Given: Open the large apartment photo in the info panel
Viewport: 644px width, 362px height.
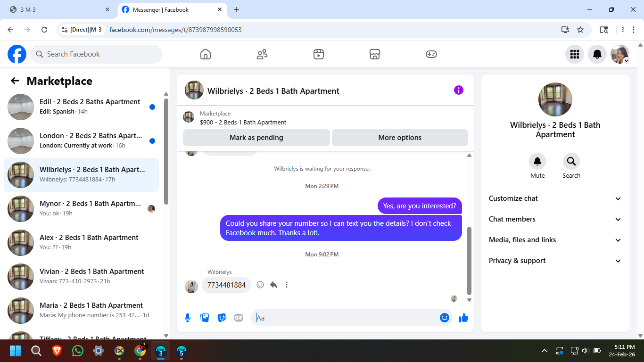Looking at the screenshot, I should tap(555, 99).
